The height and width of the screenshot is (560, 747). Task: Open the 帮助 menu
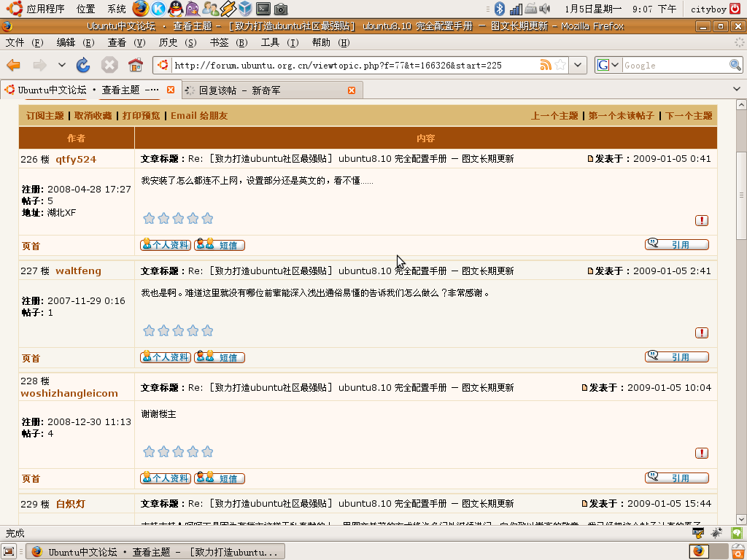point(330,42)
